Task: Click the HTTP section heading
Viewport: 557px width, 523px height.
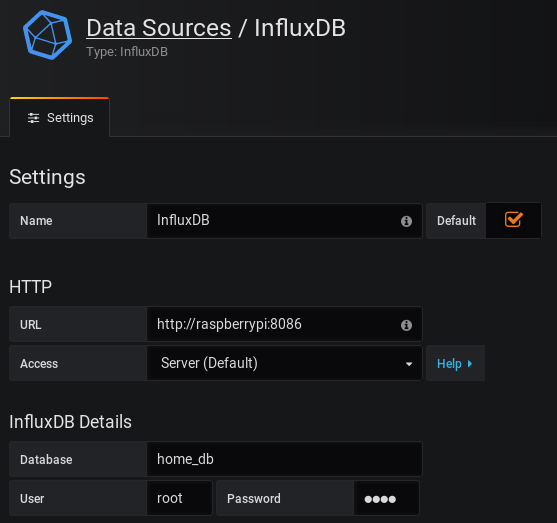Action: 31,287
